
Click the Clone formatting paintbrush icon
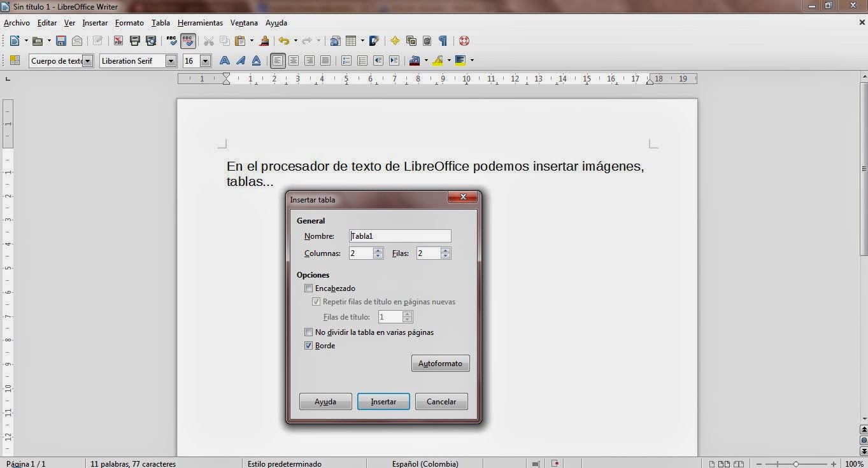264,41
